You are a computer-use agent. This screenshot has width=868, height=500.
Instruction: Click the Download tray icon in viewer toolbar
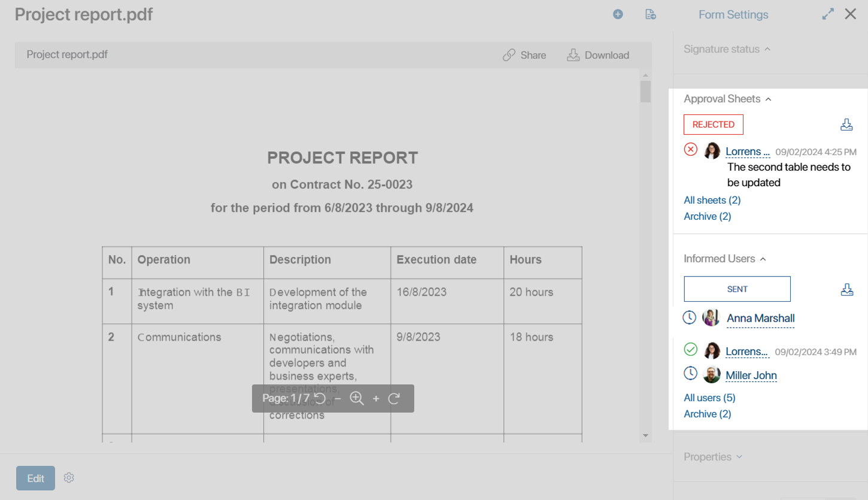(573, 55)
